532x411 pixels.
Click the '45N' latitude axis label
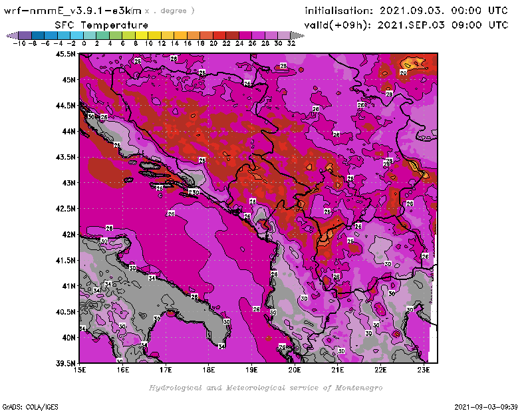pos(68,80)
